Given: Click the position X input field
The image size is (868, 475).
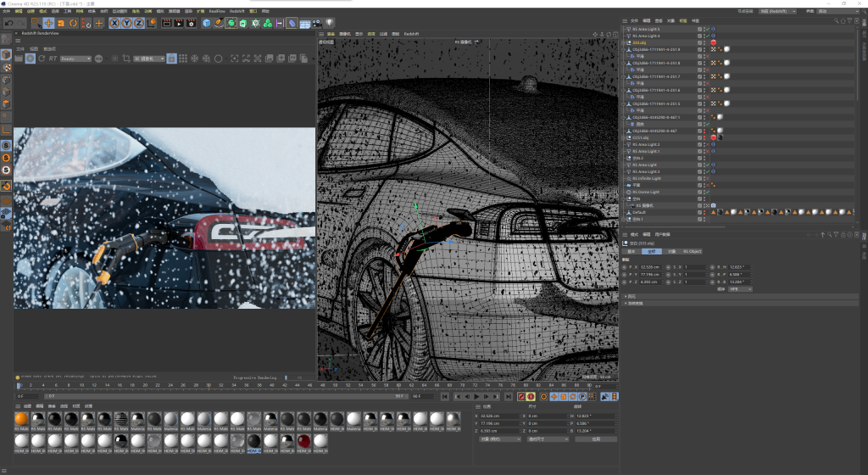Looking at the screenshot, I should coord(500,416).
